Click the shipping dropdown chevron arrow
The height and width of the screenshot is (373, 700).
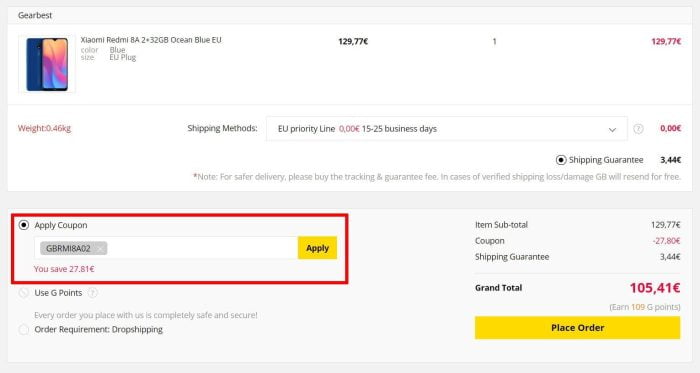tap(612, 130)
